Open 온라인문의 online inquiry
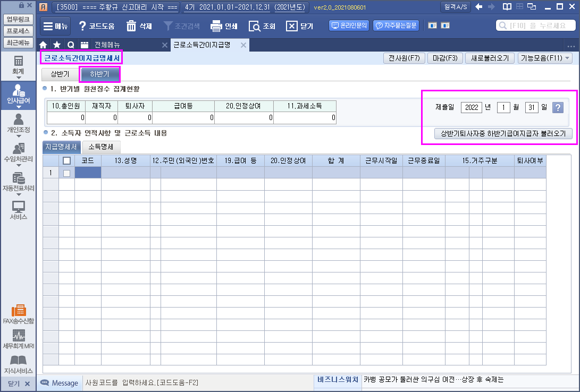580x392 pixels. (x=349, y=25)
